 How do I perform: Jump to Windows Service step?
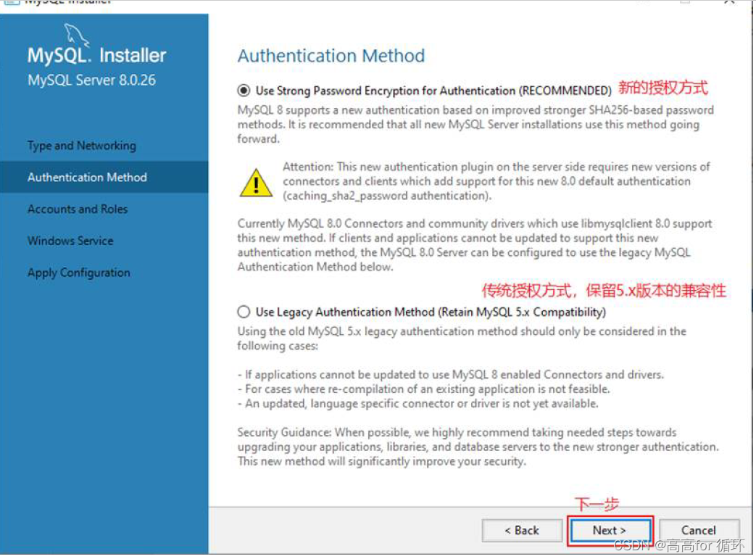[70, 241]
